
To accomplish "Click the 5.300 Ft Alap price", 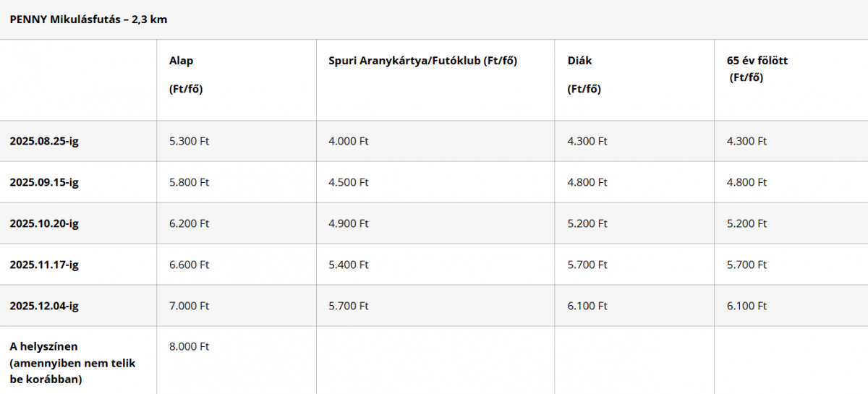I will pos(189,141).
